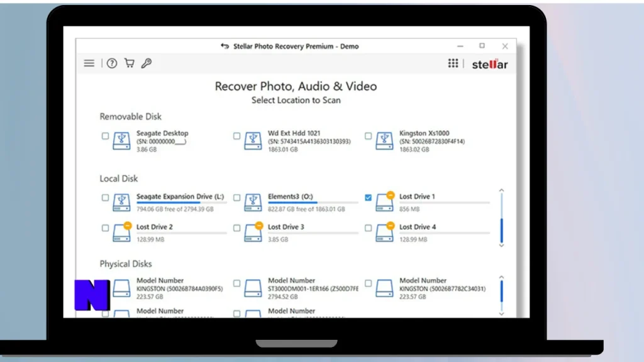The image size is (644, 362).
Task: Click the Seagate Desktop USB drive icon
Action: 121,141
